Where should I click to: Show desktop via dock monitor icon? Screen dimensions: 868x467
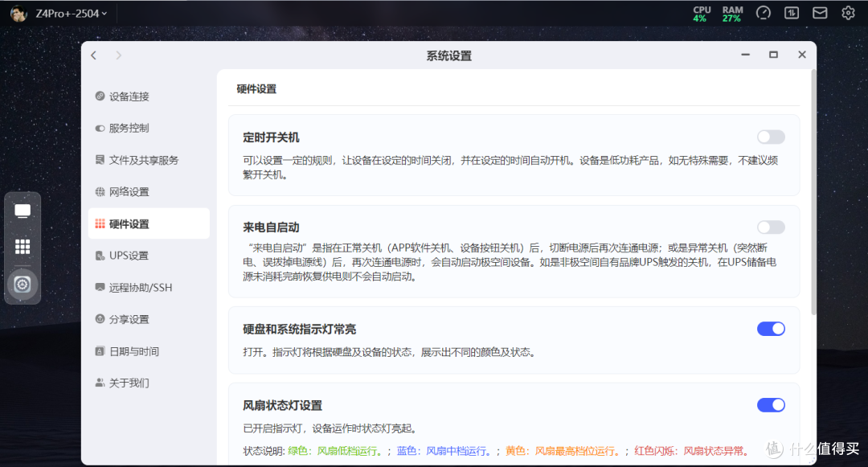(23, 211)
